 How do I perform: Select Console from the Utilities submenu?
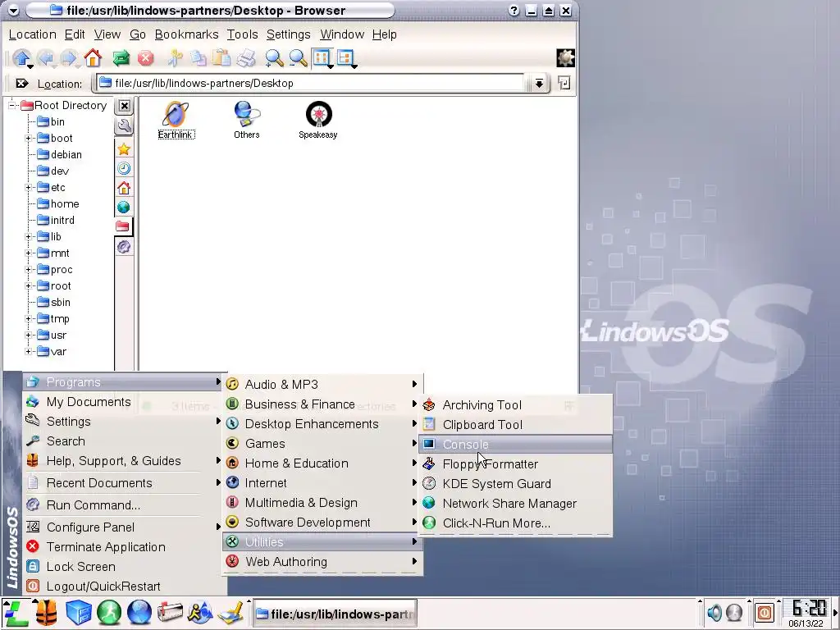(x=516, y=444)
